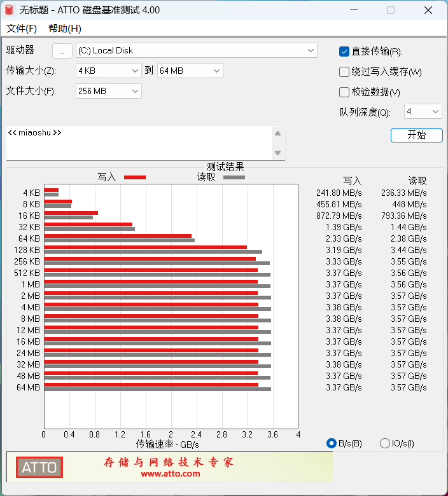Image resolution: width=448 pixels, height=496 pixels.
Task: Click the read value 1.44 GB/s
Action: tap(409, 227)
